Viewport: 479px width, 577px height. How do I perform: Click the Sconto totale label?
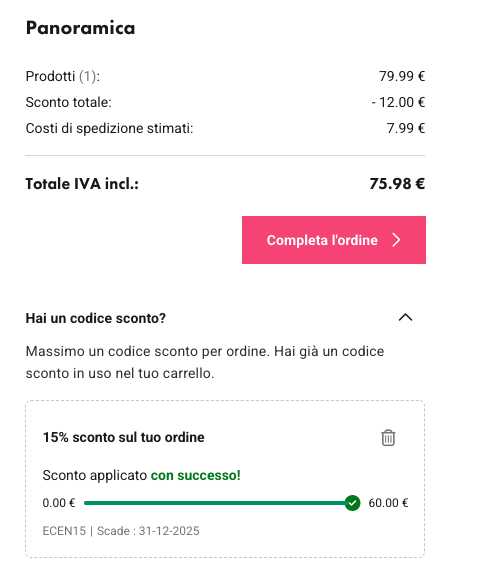[68, 102]
